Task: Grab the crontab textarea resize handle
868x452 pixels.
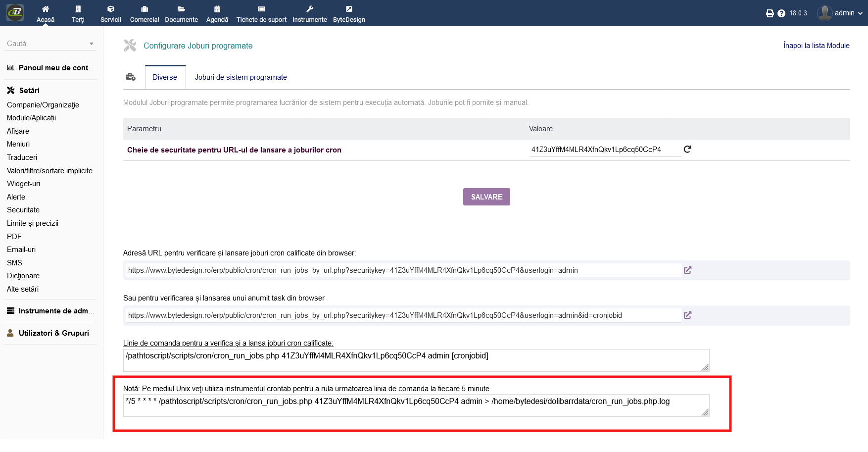Action: point(705,412)
